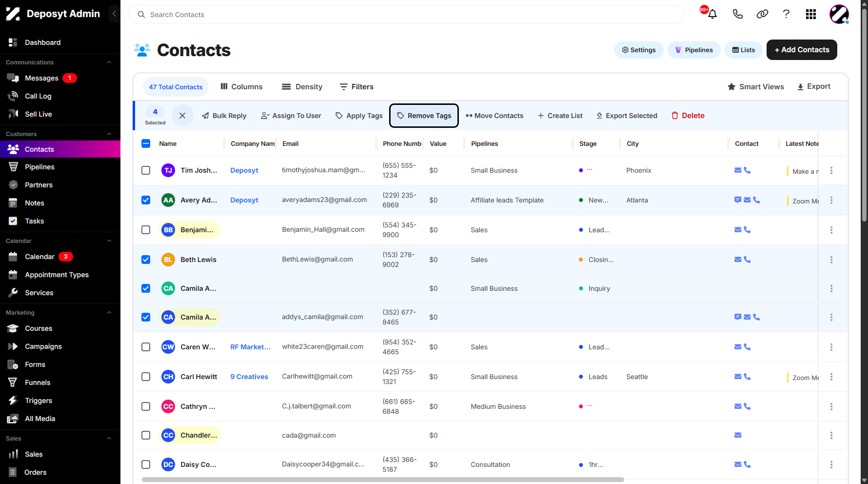Click the red Delete action
This screenshot has width=868, height=484.
(x=688, y=116)
